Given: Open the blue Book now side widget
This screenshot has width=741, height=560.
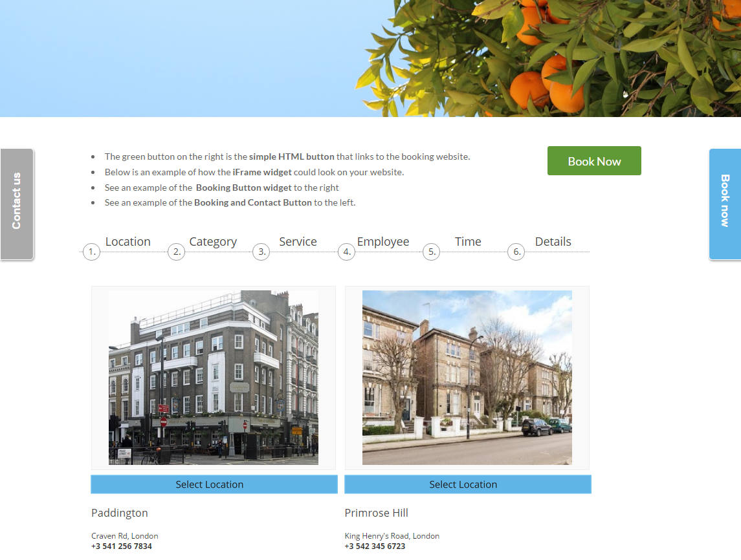Looking at the screenshot, I should (x=725, y=204).
